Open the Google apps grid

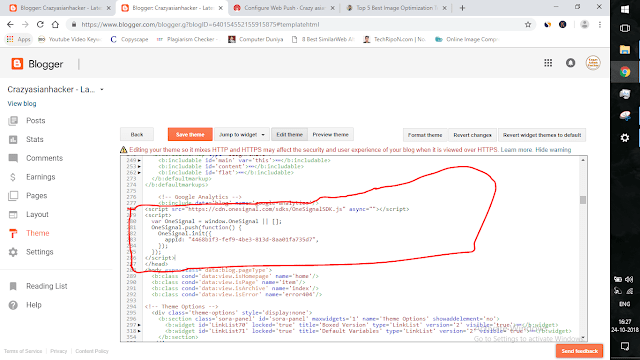548,63
